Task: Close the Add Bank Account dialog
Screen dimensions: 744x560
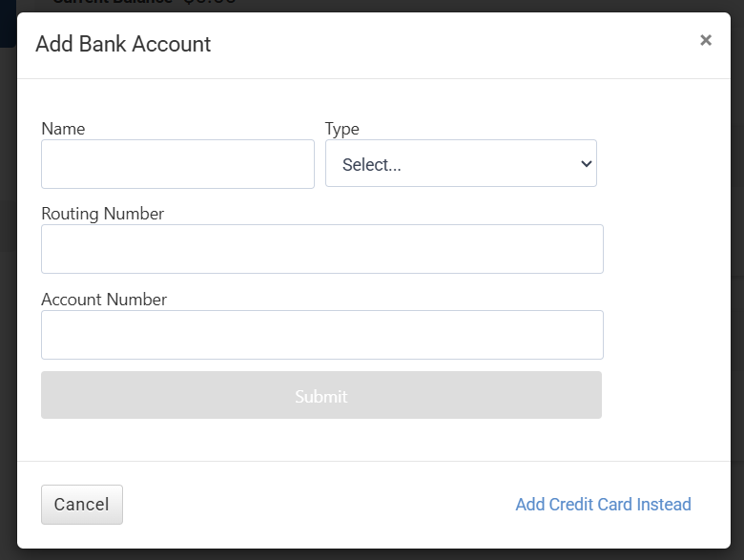Action: 706,40
